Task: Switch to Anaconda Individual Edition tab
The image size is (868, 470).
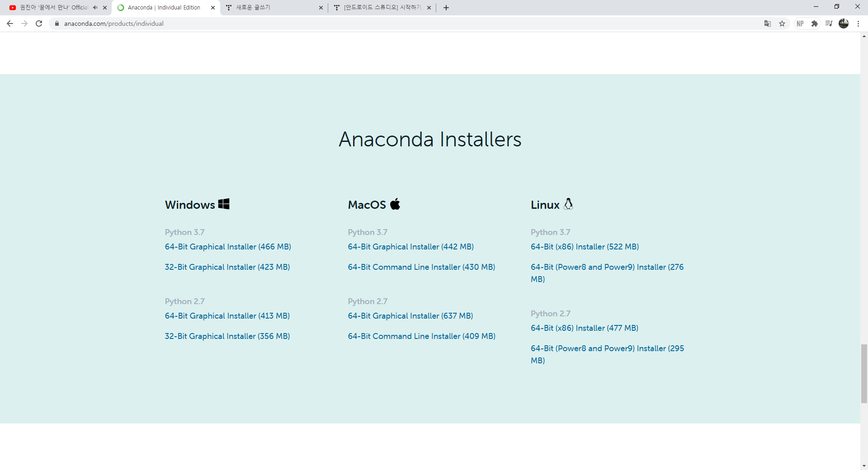Action: [164, 8]
